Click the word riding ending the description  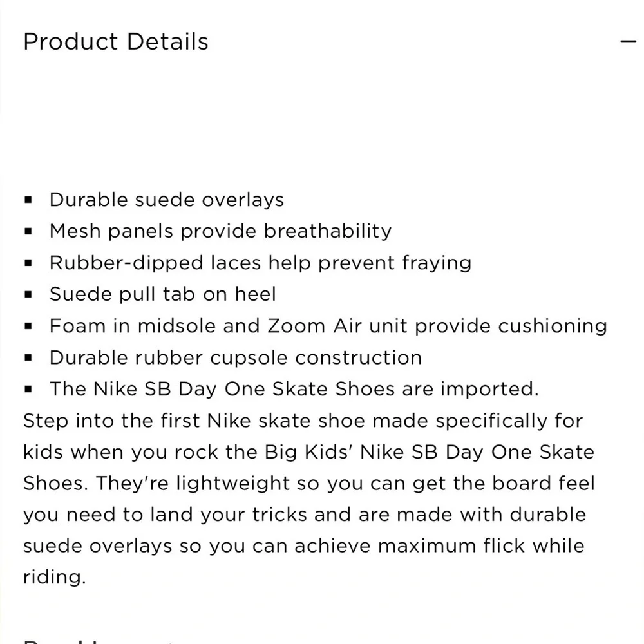click(55, 577)
